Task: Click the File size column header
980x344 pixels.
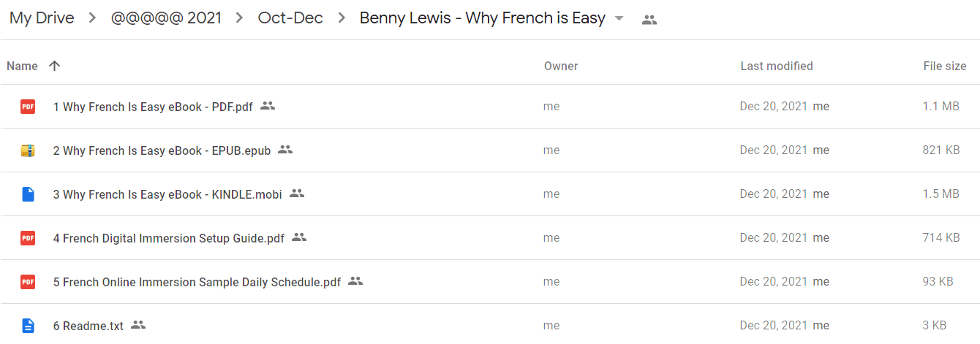Action: (x=945, y=66)
